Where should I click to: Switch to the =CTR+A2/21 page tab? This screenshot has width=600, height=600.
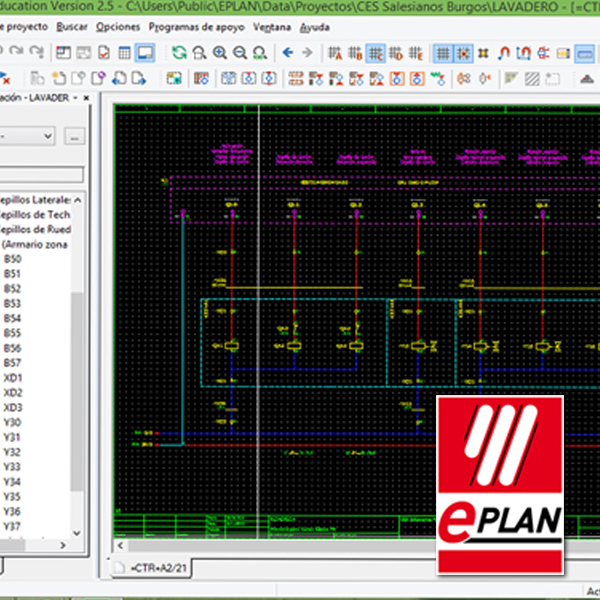click(x=152, y=568)
